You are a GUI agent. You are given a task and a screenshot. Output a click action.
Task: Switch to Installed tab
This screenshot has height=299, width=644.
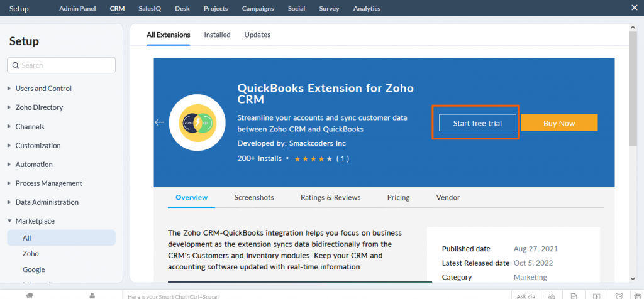pos(217,35)
